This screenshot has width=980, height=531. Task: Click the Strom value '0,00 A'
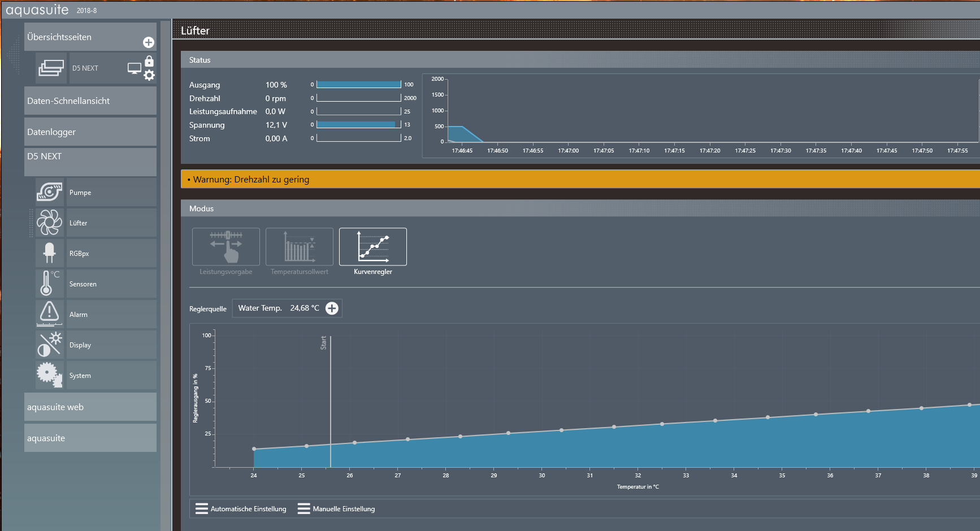[x=276, y=138]
